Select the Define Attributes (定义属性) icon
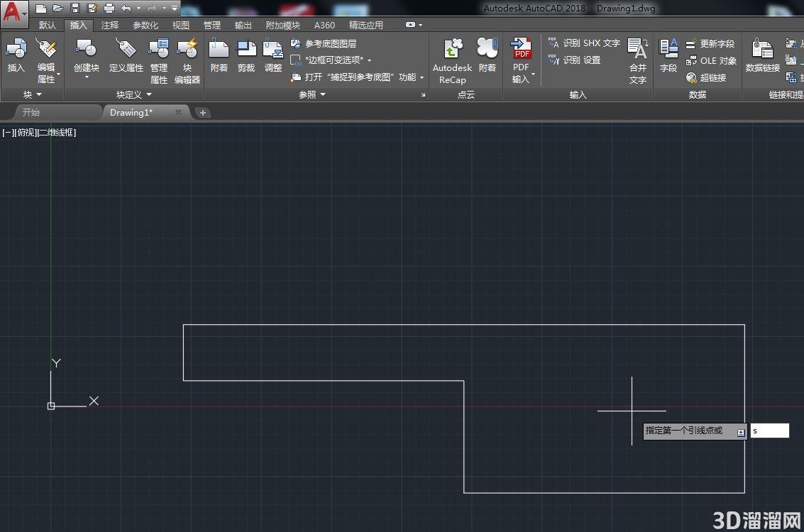 click(x=126, y=55)
